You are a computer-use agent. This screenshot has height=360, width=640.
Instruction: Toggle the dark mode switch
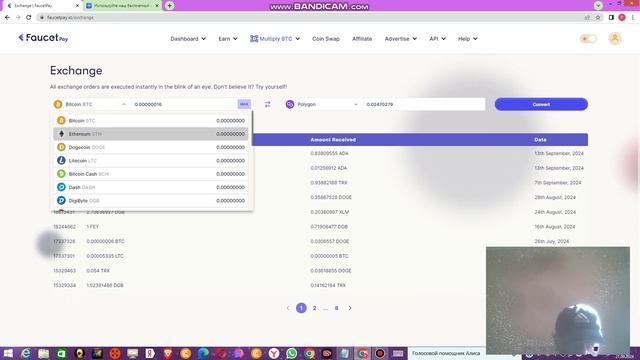tap(588, 39)
